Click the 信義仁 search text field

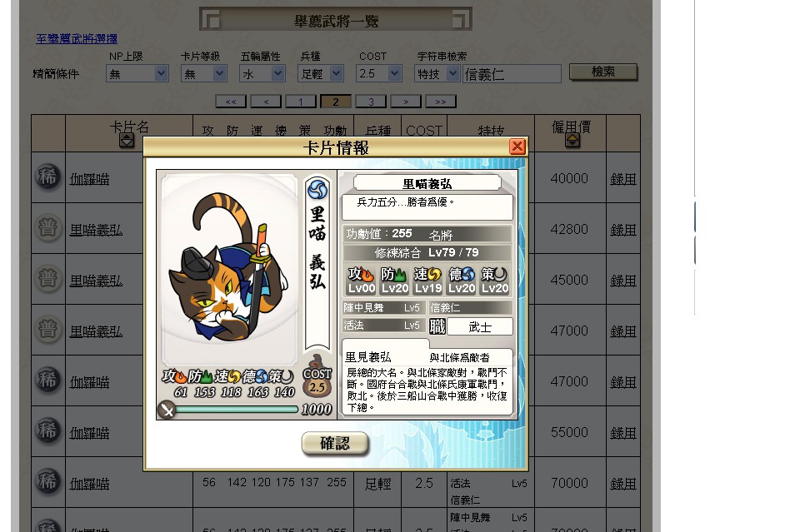(x=512, y=74)
